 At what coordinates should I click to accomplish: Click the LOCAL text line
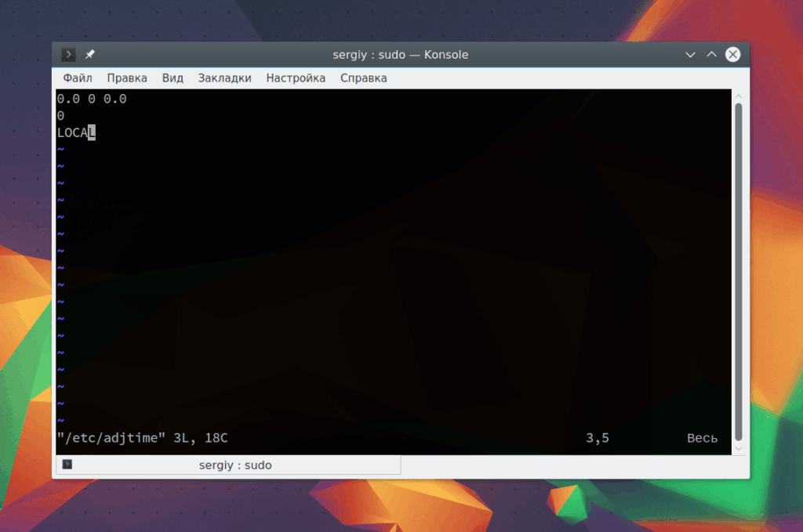tap(76, 132)
